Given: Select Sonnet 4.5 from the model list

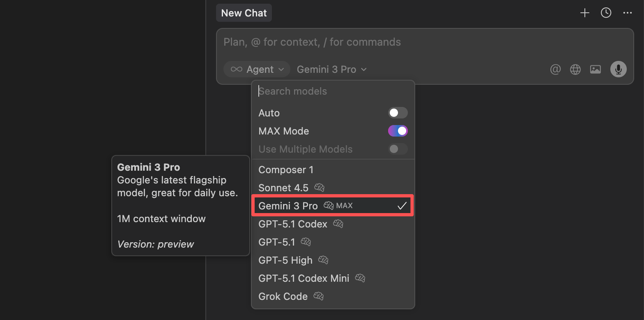Looking at the screenshot, I should tap(283, 188).
